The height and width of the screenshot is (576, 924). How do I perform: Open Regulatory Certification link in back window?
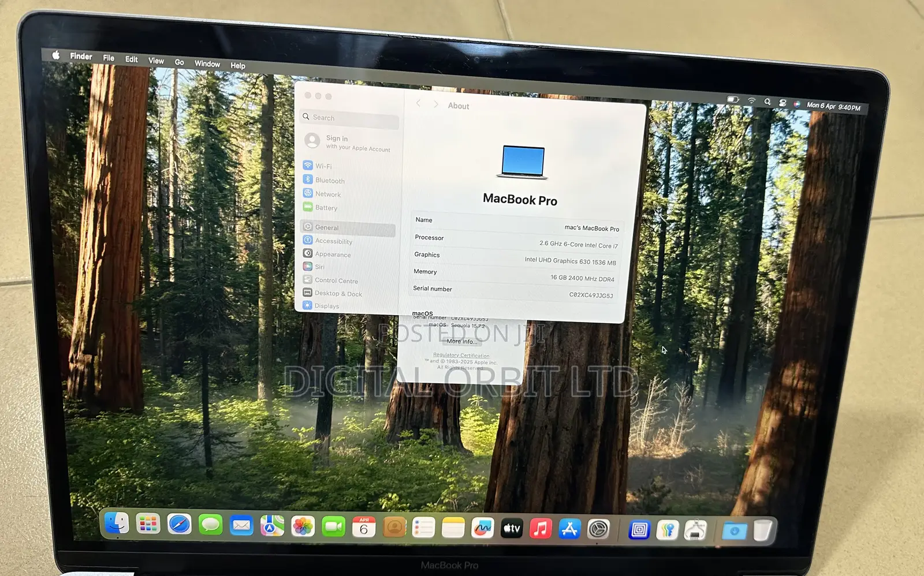[x=461, y=356]
